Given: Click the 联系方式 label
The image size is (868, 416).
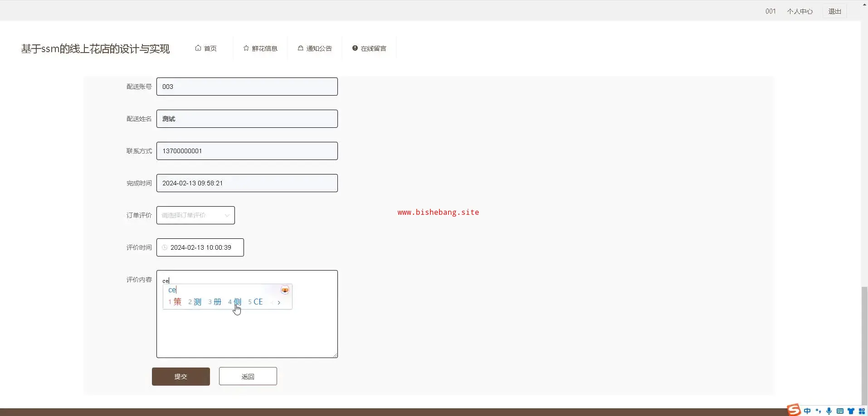Looking at the screenshot, I should click(x=139, y=151).
